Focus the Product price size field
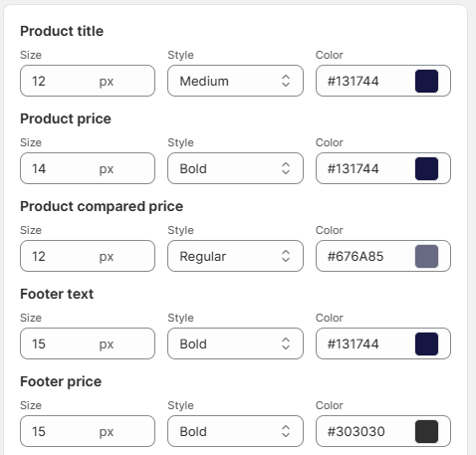Viewport: 476px width, 455px height. [88, 168]
